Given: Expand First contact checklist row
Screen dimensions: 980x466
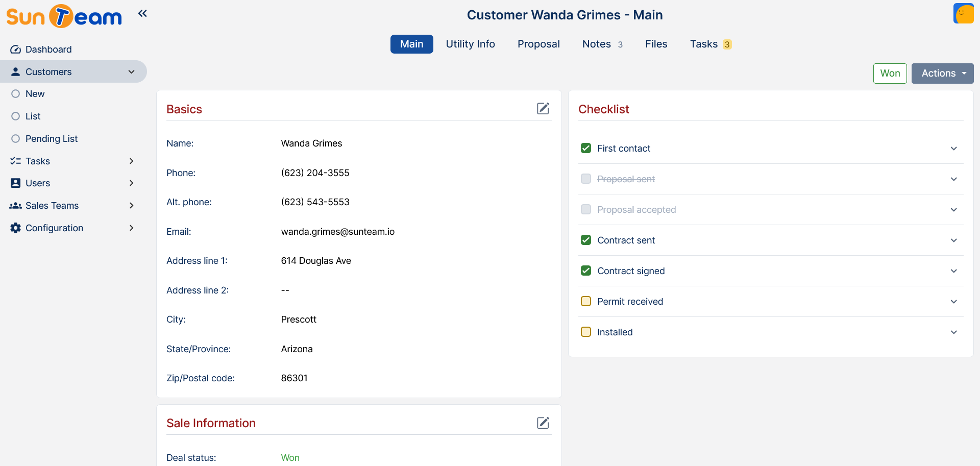Looking at the screenshot, I should pos(953,149).
